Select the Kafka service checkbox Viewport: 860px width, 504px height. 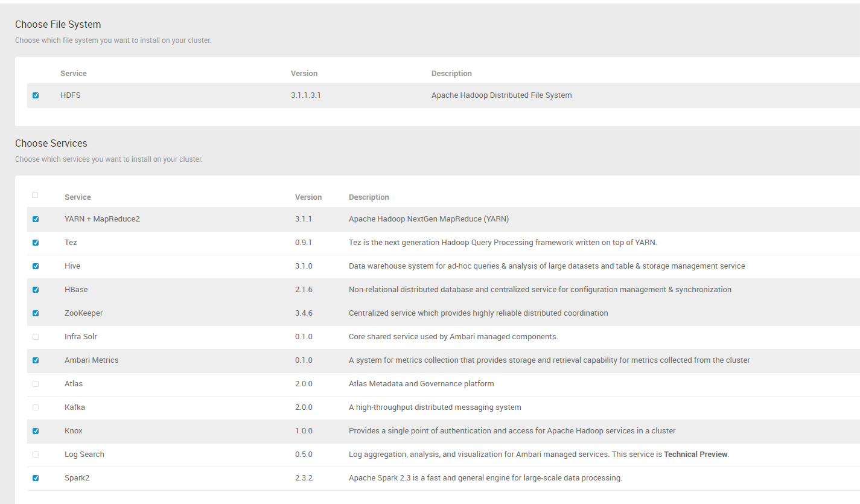coord(36,407)
